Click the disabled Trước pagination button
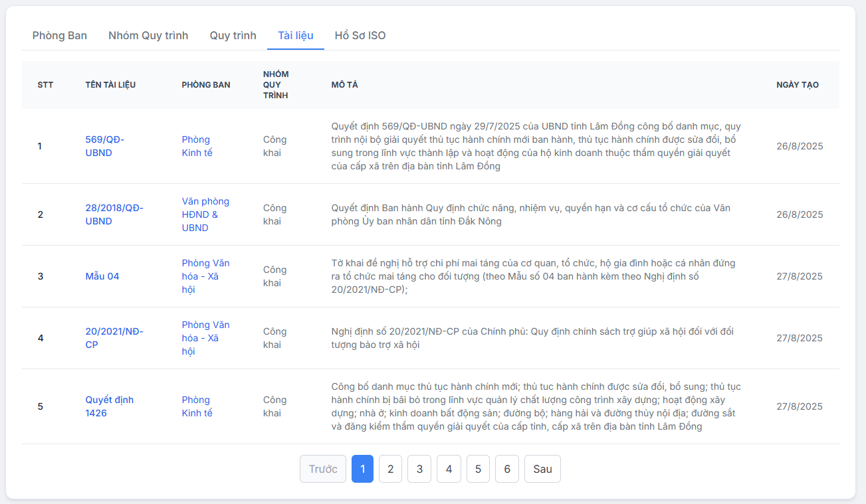 pos(323,469)
